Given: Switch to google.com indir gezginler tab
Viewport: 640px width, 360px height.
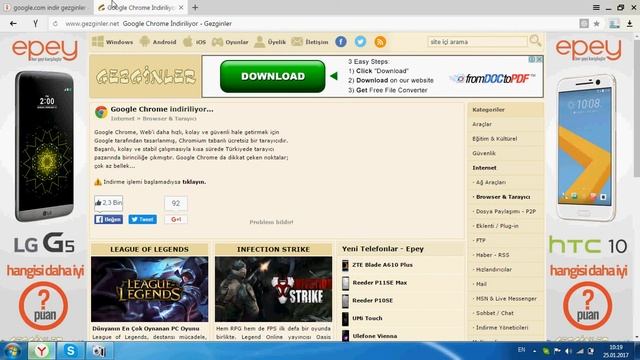Looking at the screenshot, I should pos(46,7).
